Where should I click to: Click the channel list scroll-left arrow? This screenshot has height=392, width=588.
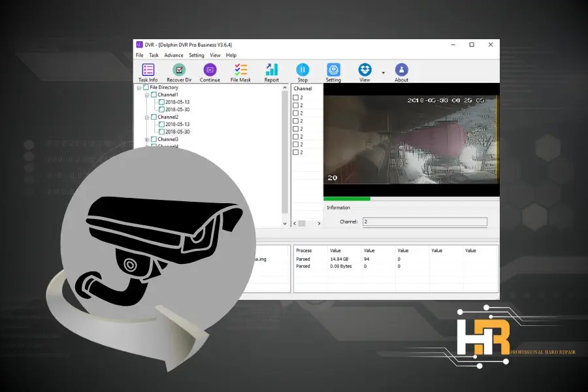295,223
